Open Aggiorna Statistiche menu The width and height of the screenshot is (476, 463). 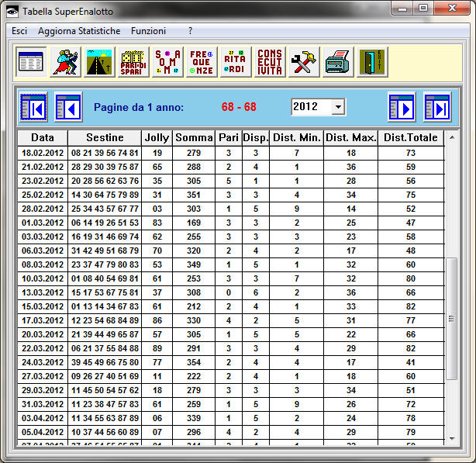(x=79, y=31)
